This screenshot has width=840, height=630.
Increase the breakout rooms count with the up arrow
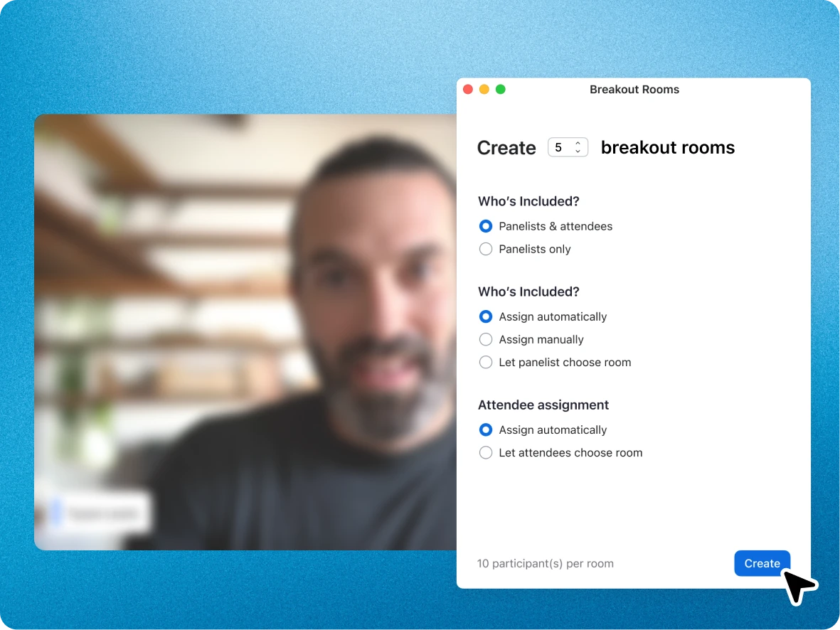pos(577,144)
